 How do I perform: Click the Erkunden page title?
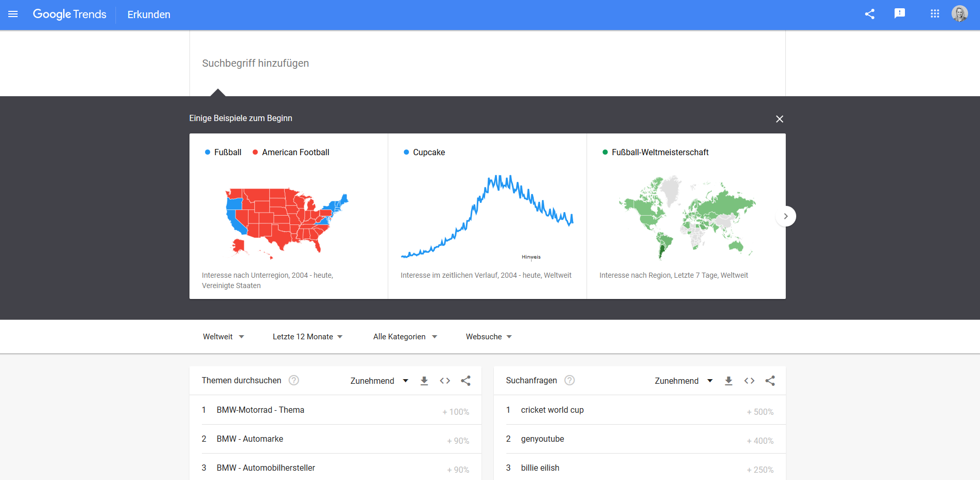click(149, 14)
